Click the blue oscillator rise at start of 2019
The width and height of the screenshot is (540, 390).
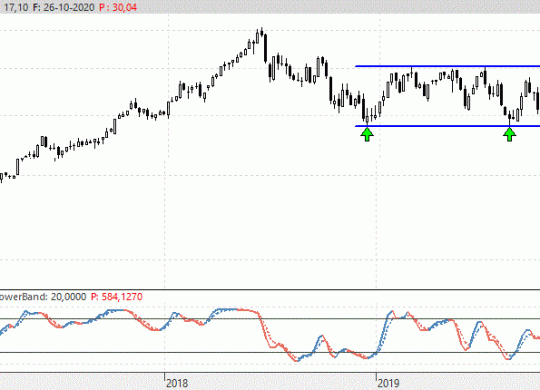pyautogui.click(x=384, y=332)
